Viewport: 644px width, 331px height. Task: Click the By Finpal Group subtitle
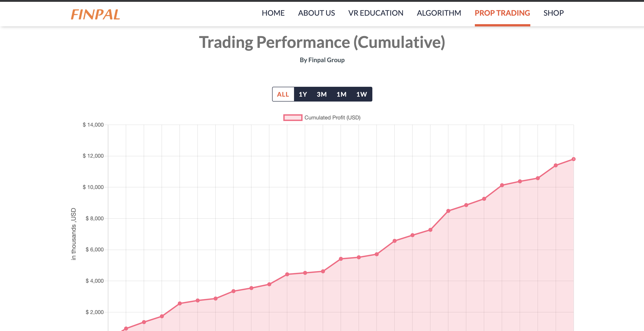tap(322, 60)
